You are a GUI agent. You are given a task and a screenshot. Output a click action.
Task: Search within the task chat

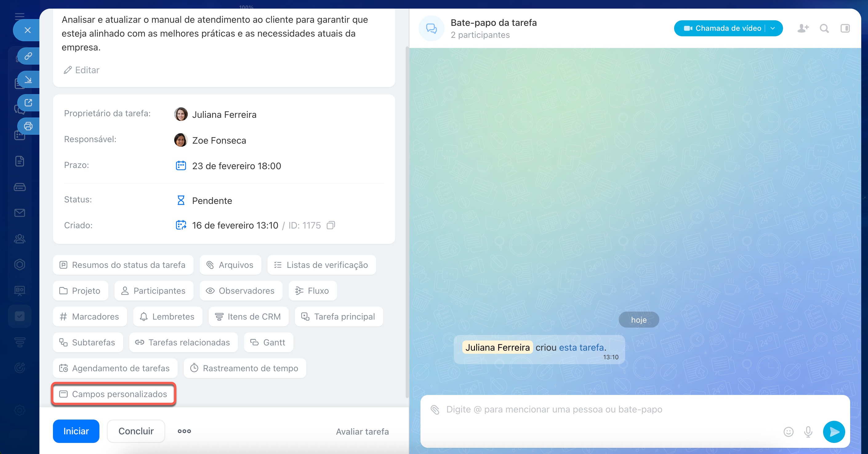click(824, 28)
